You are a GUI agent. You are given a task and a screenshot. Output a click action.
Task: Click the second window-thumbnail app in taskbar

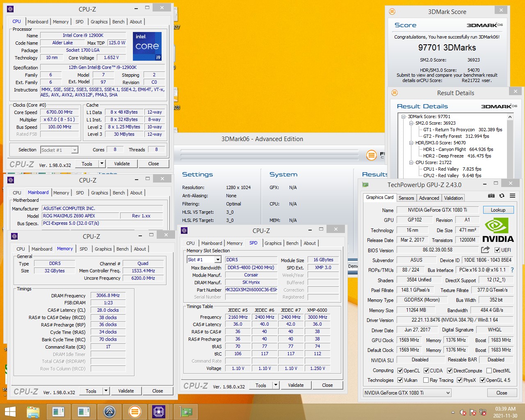coord(84,411)
